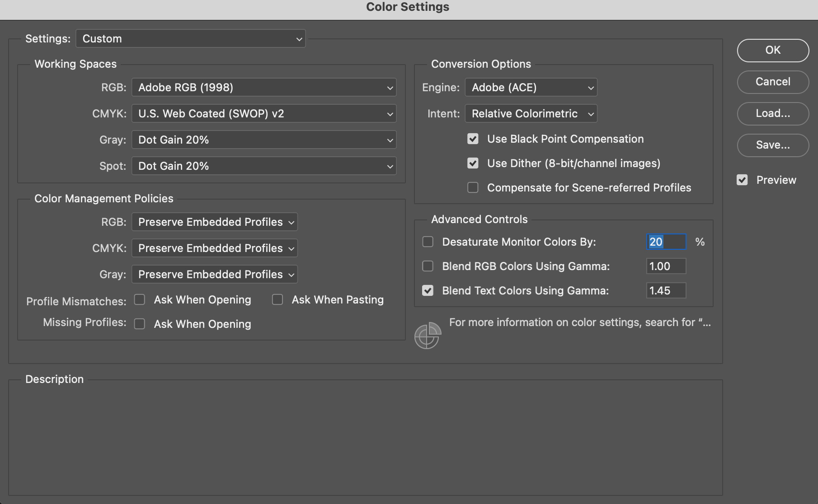
Task: Change the Intent from Relative Colorimetric
Action: (531, 113)
